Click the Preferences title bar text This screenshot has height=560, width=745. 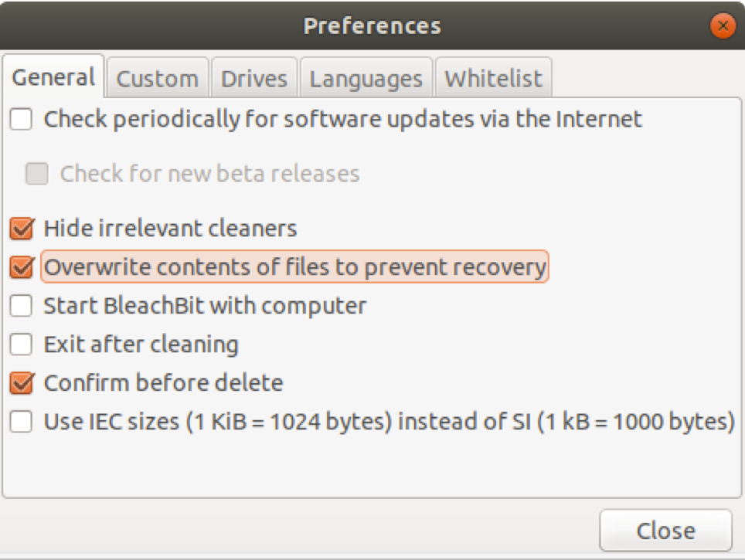pos(372,26)
